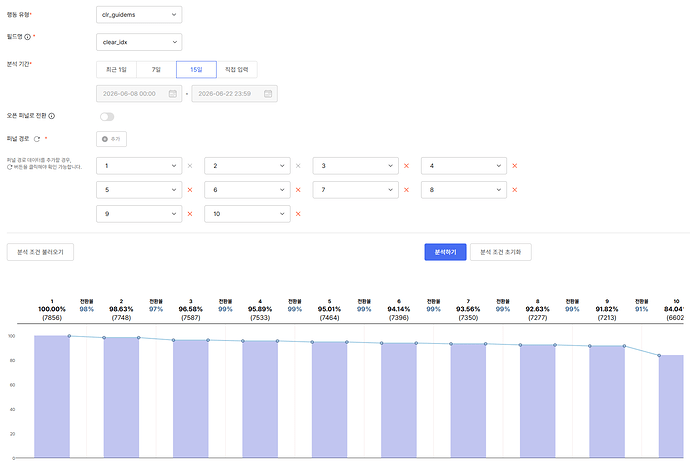Click the 분석 조건 불러오기 button

coord(40,252)
